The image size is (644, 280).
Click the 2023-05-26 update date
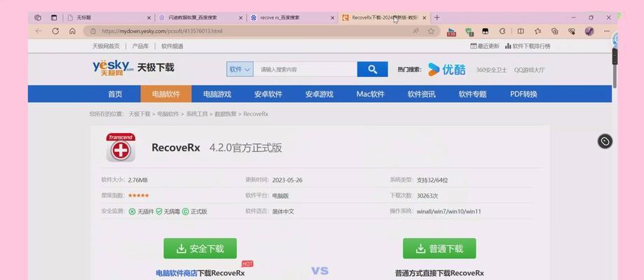click(x=287, y=180)
